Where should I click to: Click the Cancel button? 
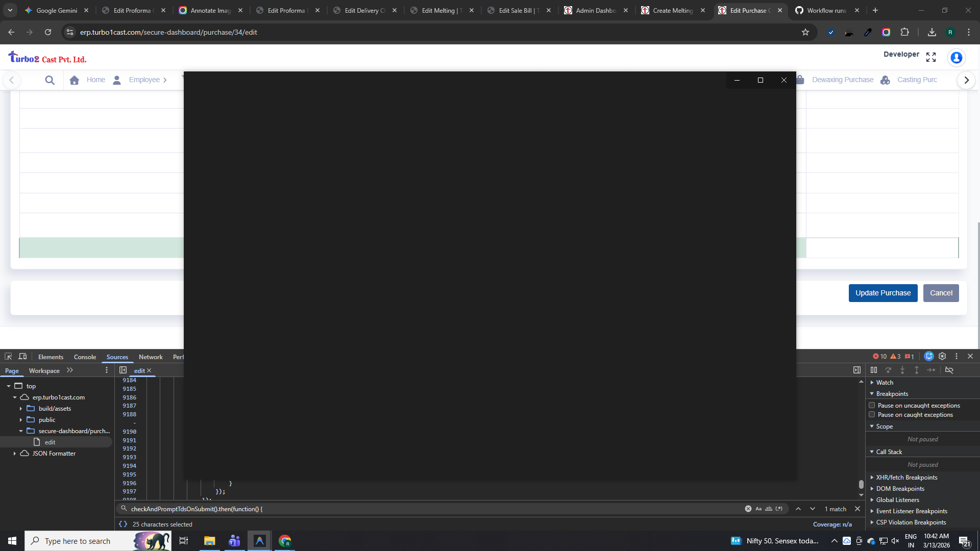coord(941,293)
